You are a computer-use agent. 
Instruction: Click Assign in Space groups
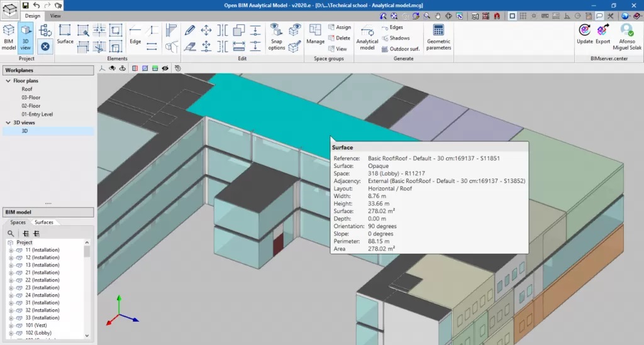click(339, 28)
